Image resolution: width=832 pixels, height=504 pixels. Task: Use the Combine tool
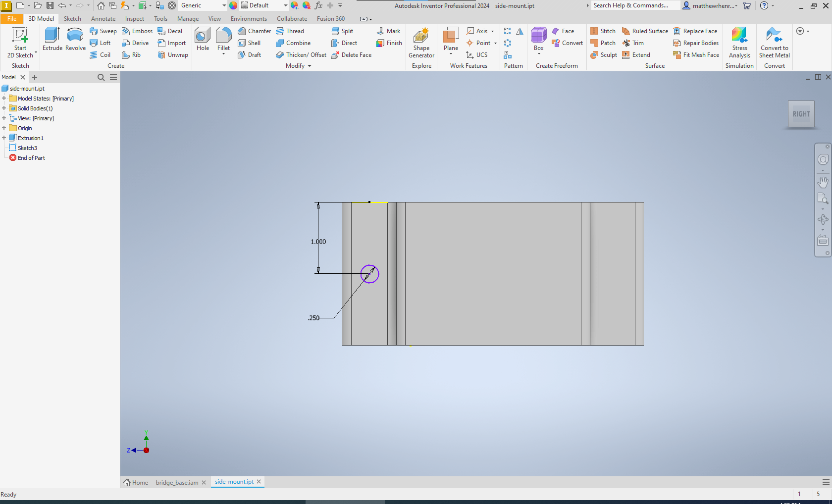293,43
